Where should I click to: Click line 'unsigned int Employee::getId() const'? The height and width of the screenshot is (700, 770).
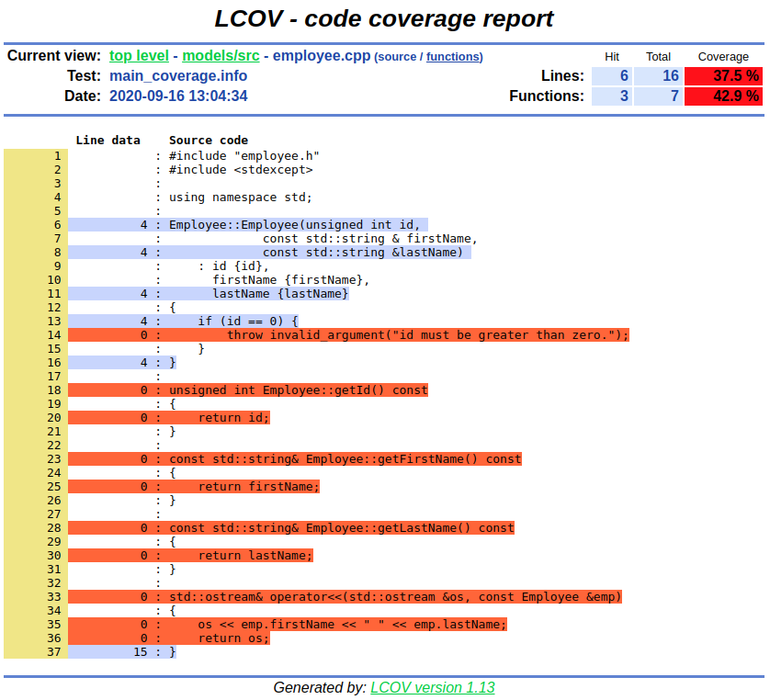pos(299,390)
